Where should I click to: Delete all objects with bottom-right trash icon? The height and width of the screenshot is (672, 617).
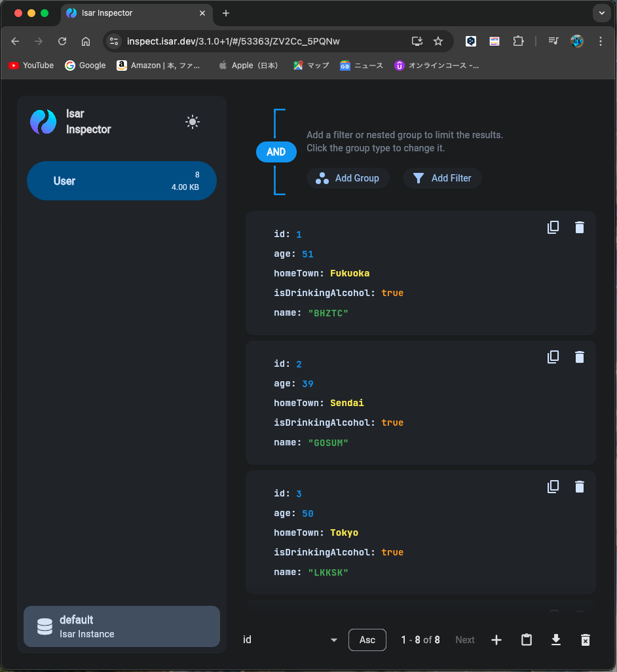[586, 640]
